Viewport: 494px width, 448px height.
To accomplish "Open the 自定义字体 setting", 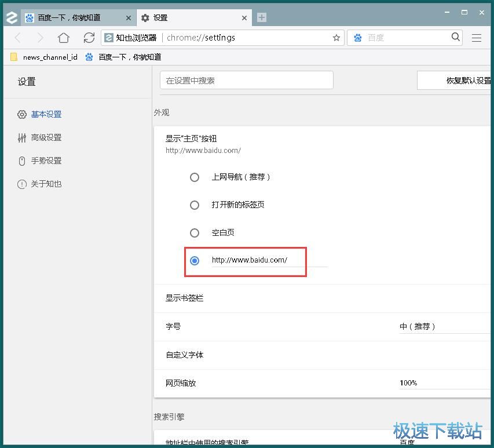I will point(322,355).
